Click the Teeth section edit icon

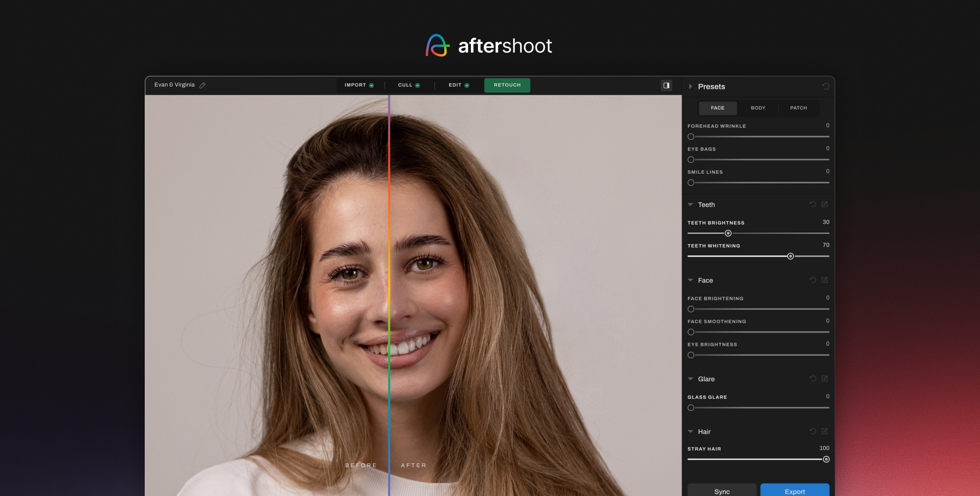point(824,204)
